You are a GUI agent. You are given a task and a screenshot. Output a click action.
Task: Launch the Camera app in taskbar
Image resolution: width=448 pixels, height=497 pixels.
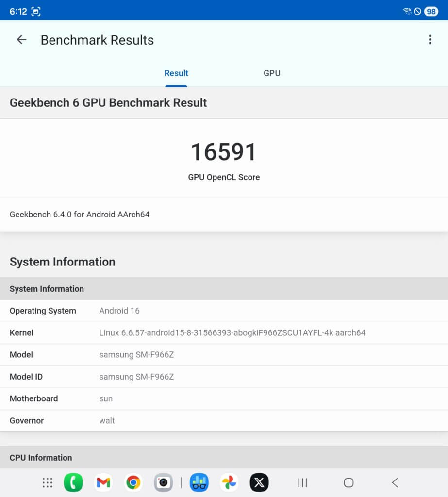tap(163, 482)
